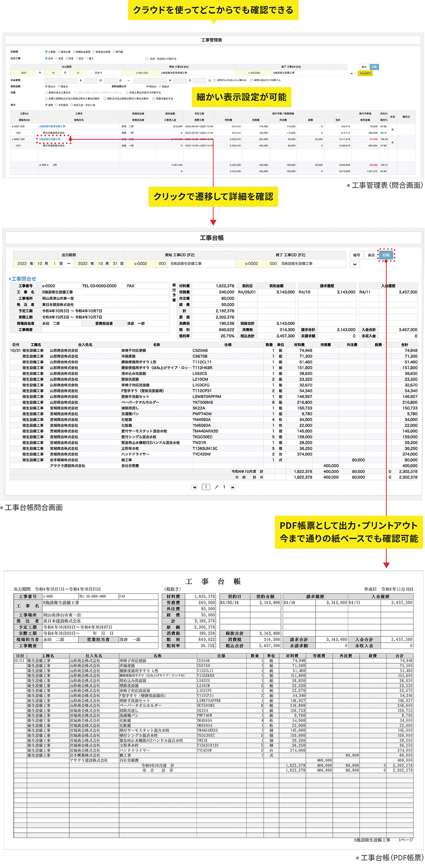Image resolution: width=425 pixels, height=868 pixels.
Task: Select the 営業担当者順 radio option
Action: [x=93, y=52]
